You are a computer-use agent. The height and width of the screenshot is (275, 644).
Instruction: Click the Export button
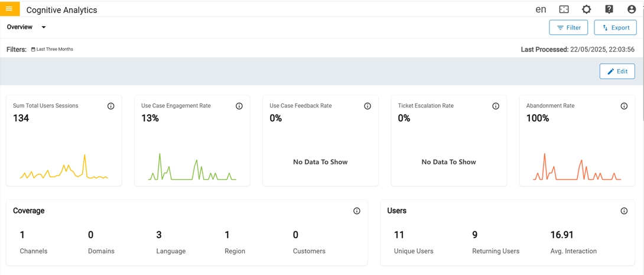pos(615,28)
